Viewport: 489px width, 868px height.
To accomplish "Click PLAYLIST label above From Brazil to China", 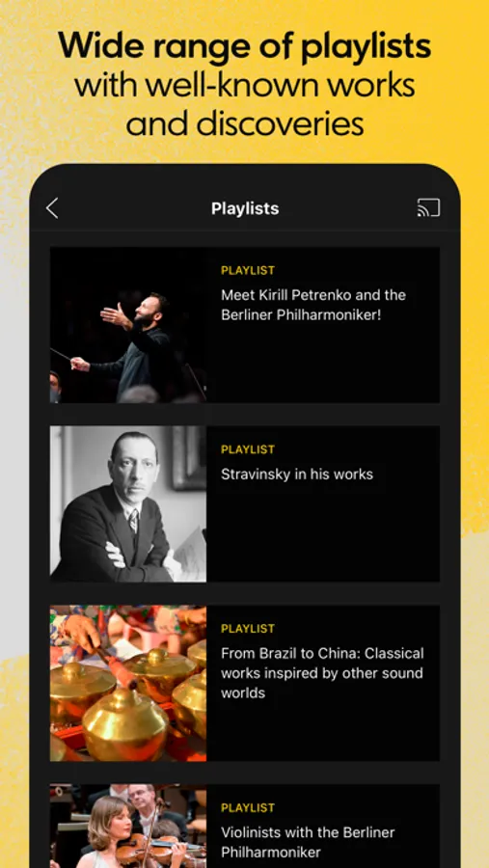I will (x=248, y=629).
